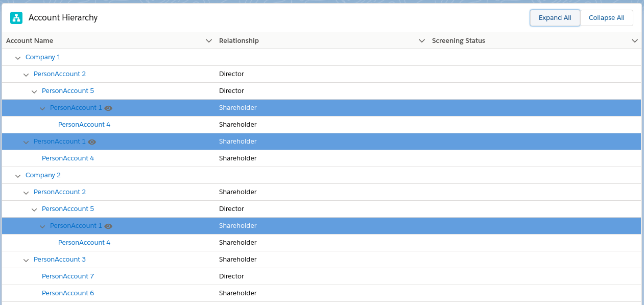
Task: Collapse PersonAccount 1 chevron under Company 2
Action: click(42, 226)
